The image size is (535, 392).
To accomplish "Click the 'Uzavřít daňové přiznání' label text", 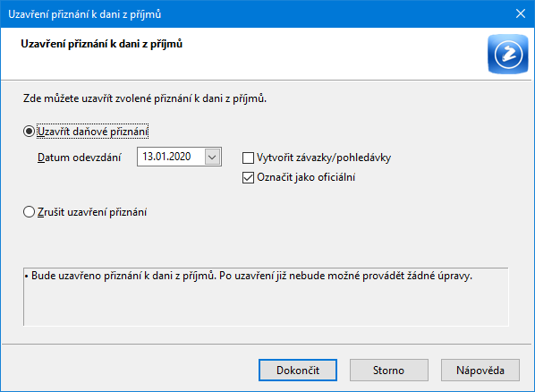I will coord(92,132).
